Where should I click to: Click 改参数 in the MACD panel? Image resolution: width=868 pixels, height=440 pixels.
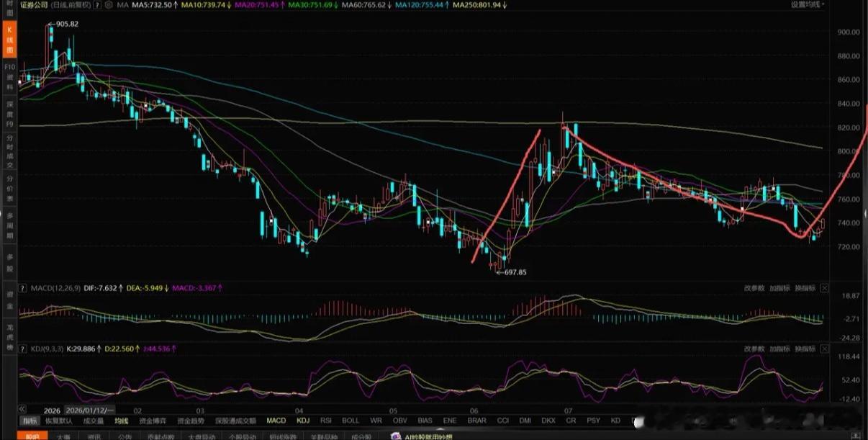pos(754,288)
